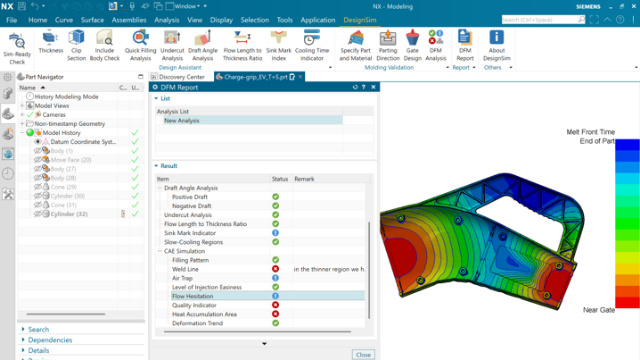Select the Flow Hesitation result row

[260, 296]
